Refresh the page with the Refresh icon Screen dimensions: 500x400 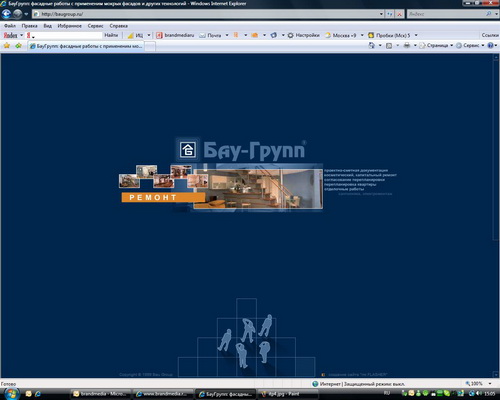(390, 14)
